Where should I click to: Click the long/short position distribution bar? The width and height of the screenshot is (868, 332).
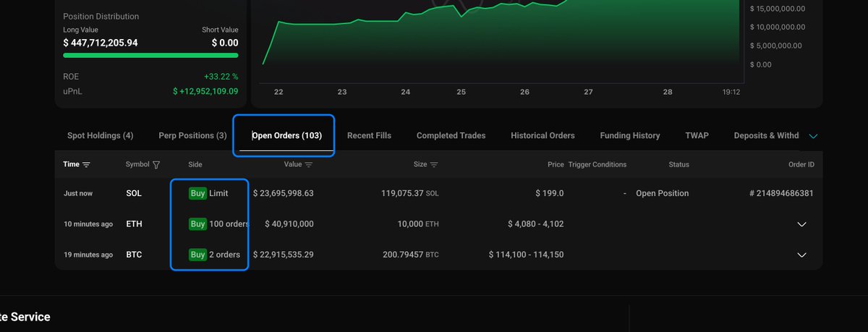[x=150, y=55]
